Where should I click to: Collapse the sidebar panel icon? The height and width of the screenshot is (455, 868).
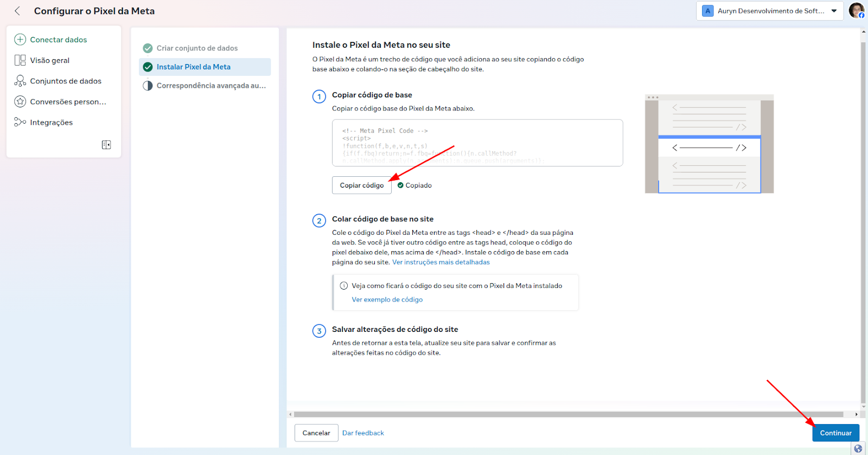[x=106, y=145]
